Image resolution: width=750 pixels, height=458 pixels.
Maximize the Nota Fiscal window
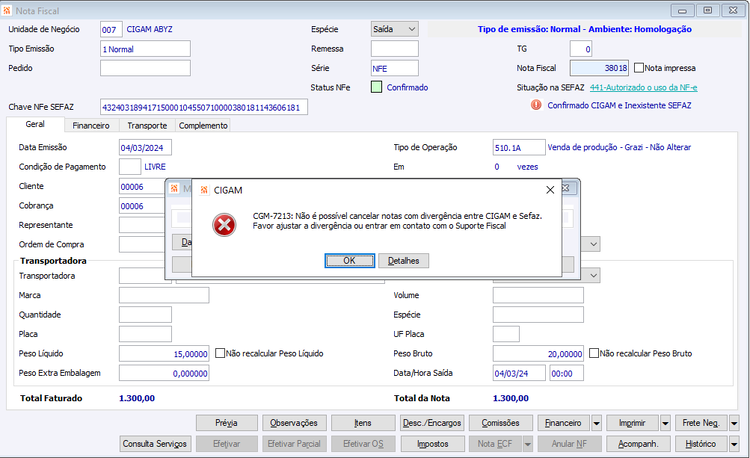click(x=708, y=10)
